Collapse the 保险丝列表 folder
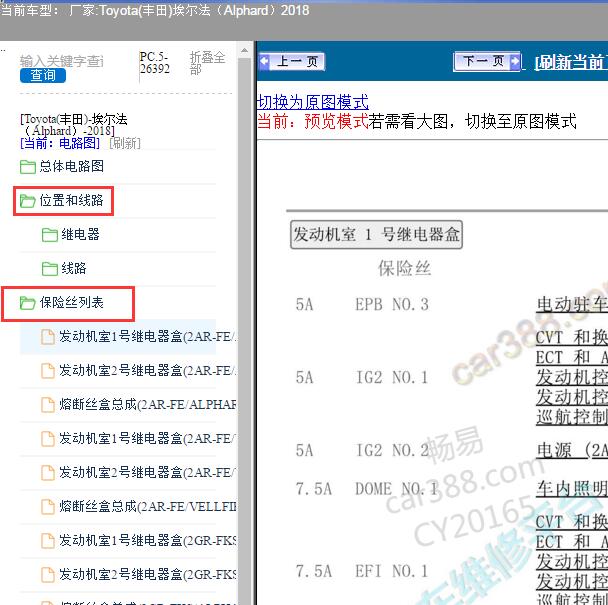Image resolution: width=608 pixels, height=605 pixels. pyautogui.click(x=71, y=302)
